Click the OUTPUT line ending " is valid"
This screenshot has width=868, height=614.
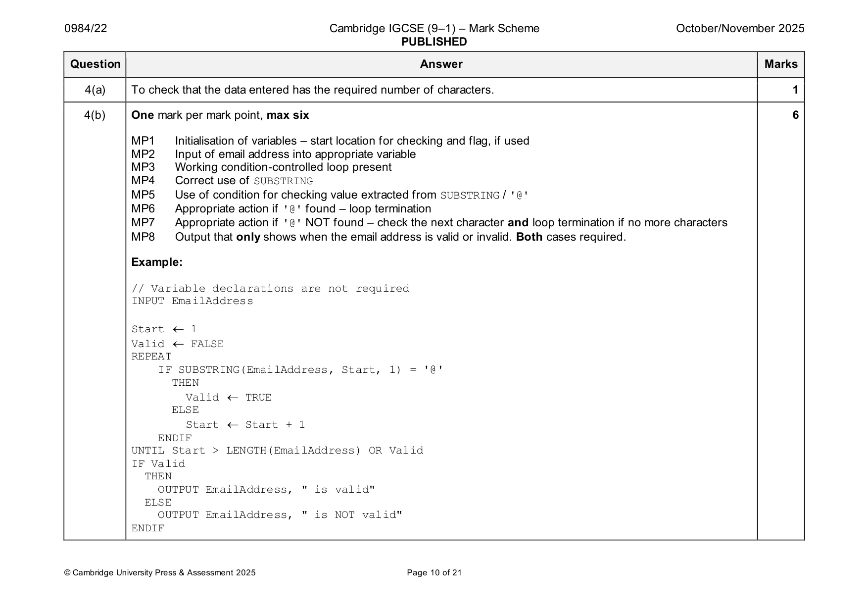click(x=266, y=490)
